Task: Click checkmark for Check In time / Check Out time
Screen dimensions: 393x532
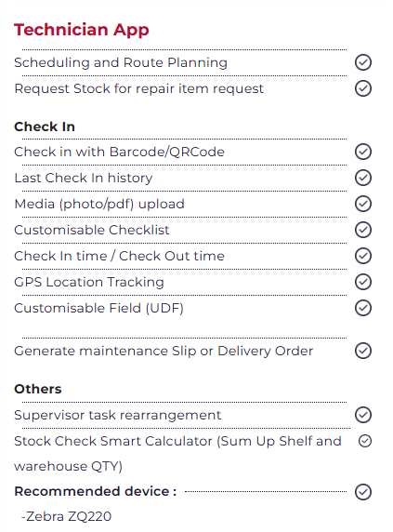Action: click(363, 256)
